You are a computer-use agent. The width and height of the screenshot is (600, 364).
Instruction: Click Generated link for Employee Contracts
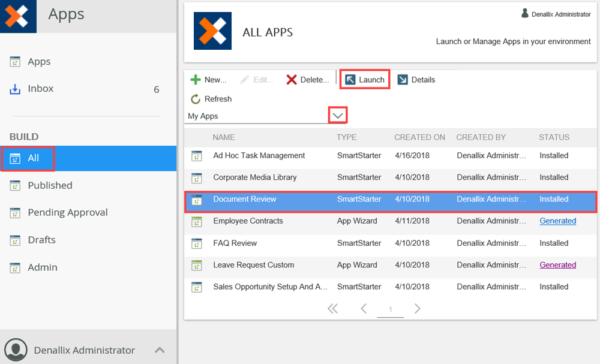click(x=557, y=221)
